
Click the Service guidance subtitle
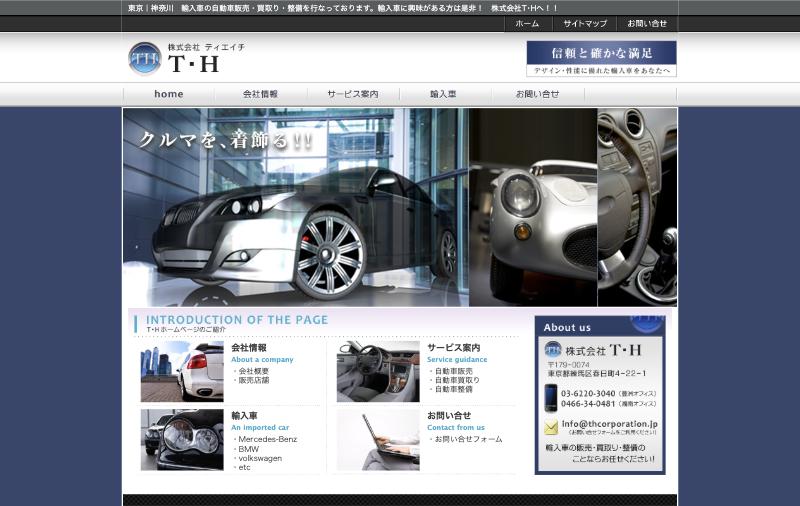(x=457, y=360)
